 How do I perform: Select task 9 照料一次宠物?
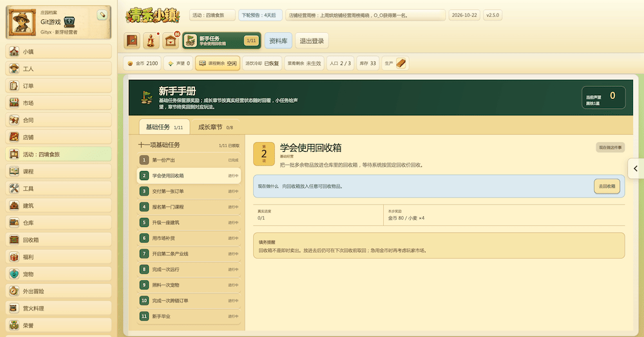(x=189, y=285)
